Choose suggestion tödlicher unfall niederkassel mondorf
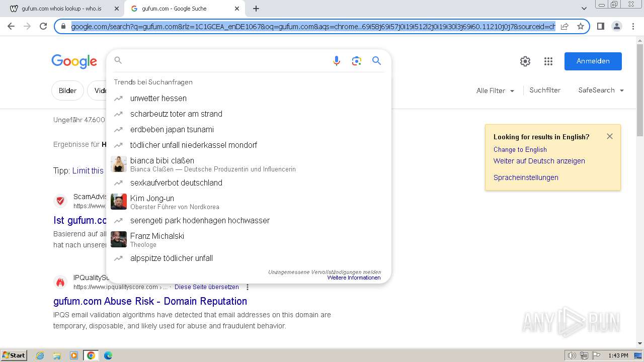Screen dimensions: 644x362 pyautogui.click(x=249, y=145)
